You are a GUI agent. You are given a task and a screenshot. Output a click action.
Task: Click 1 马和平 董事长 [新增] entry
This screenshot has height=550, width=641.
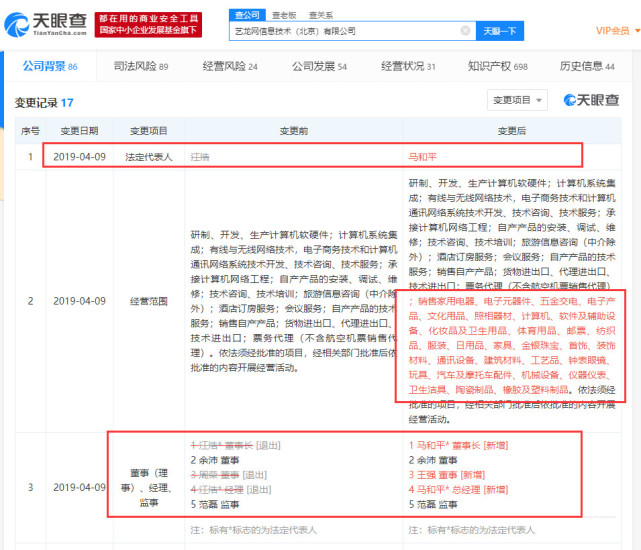458,446
